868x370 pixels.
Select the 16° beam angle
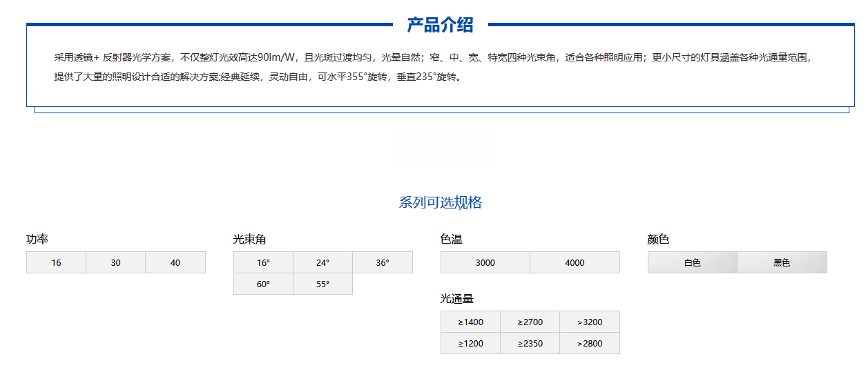tap(263, 263)
